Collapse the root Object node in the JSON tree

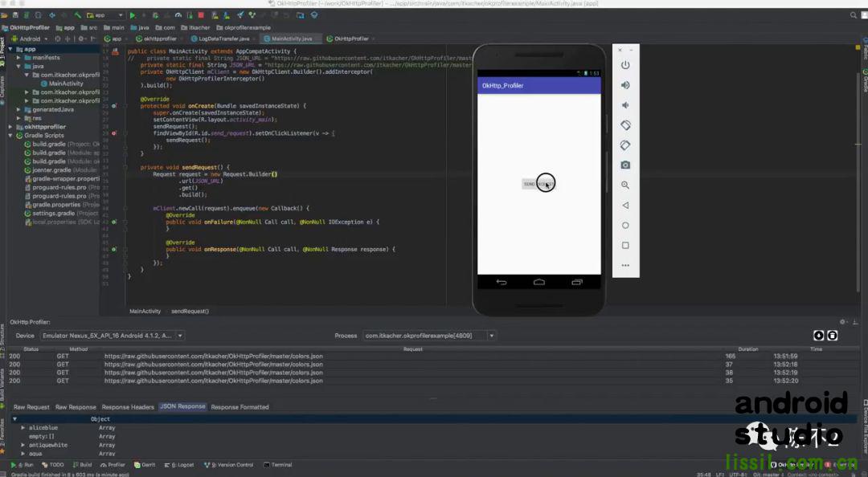pyautogui.click(x=15, y=419)
